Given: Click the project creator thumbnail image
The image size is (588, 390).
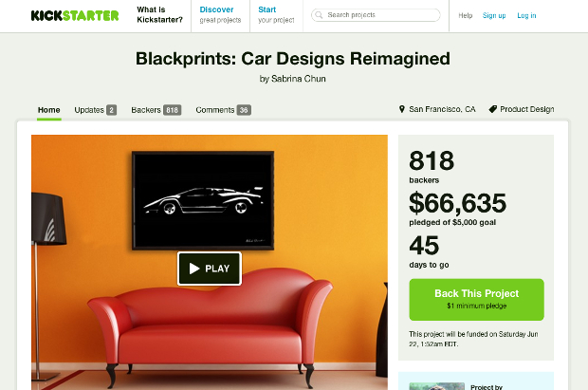Looking at the screenshot, I should 437,386.
